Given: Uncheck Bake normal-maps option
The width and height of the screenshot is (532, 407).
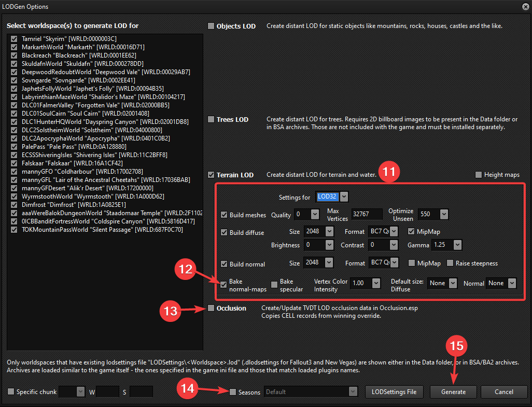Looking at the screenshot, I should coord(224,284).
